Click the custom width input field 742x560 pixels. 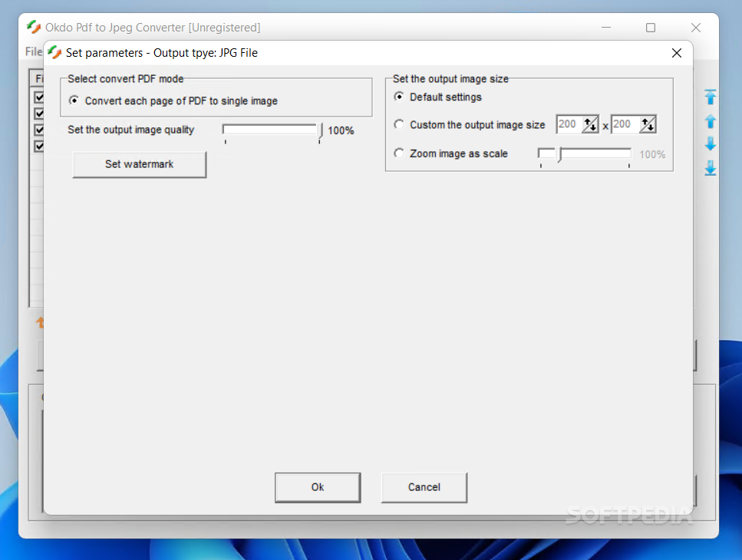[x=569, y=124]
